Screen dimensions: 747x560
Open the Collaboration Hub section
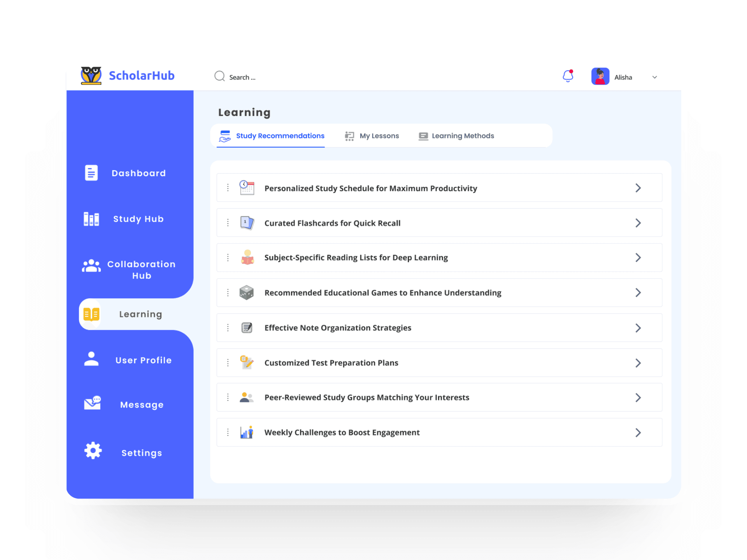pyautogui.click(x=141, y=269)
